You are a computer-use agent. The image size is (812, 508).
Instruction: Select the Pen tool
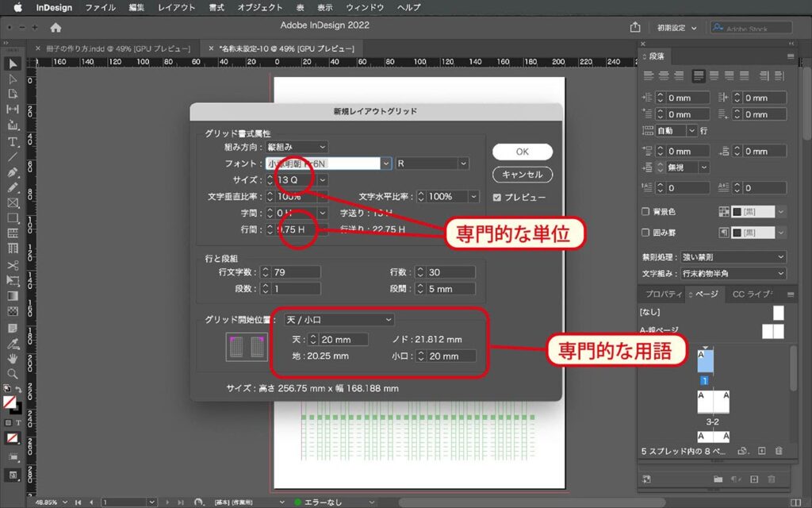(x=13, y=172)
